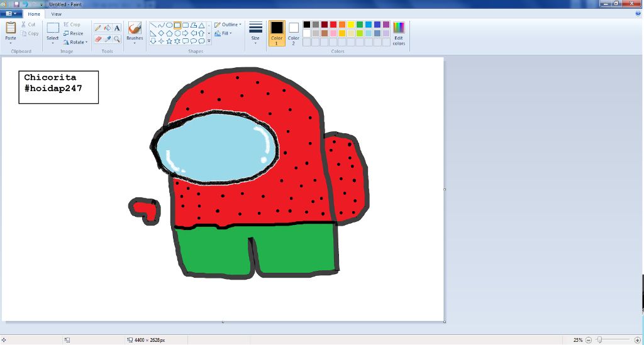Screen dimensions: 644x345
Task: Open Edit colors dialog
Action: point(399,33)
